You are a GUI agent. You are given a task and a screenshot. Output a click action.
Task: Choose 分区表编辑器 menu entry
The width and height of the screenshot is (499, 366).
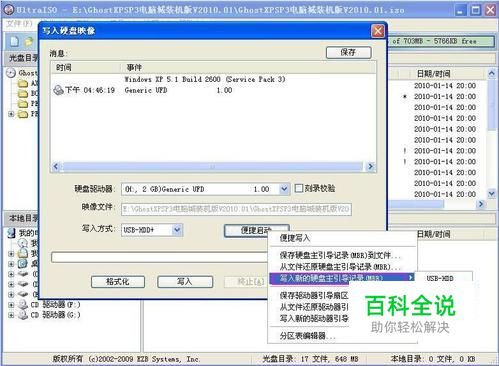tap(307, 336)
